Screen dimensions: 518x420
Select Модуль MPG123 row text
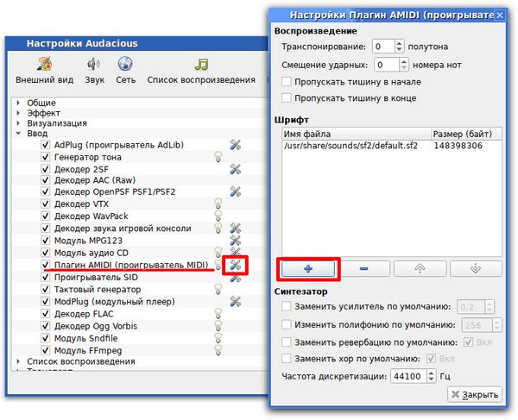(x=88, y=241)
